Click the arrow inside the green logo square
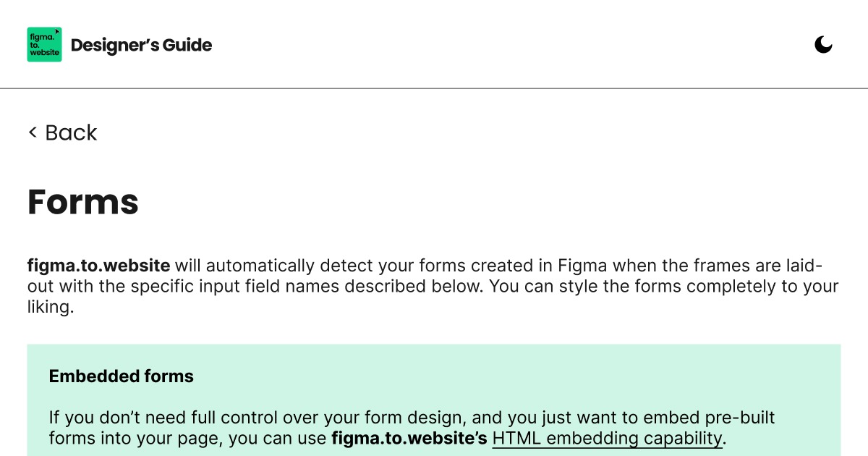Viewport: 868px width, 456px height. [56, 33]
